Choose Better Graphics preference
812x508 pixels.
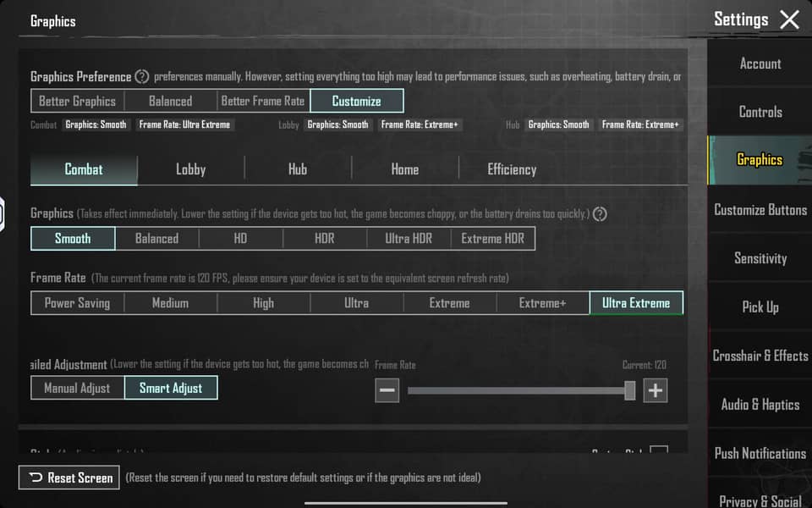(77, 102)
